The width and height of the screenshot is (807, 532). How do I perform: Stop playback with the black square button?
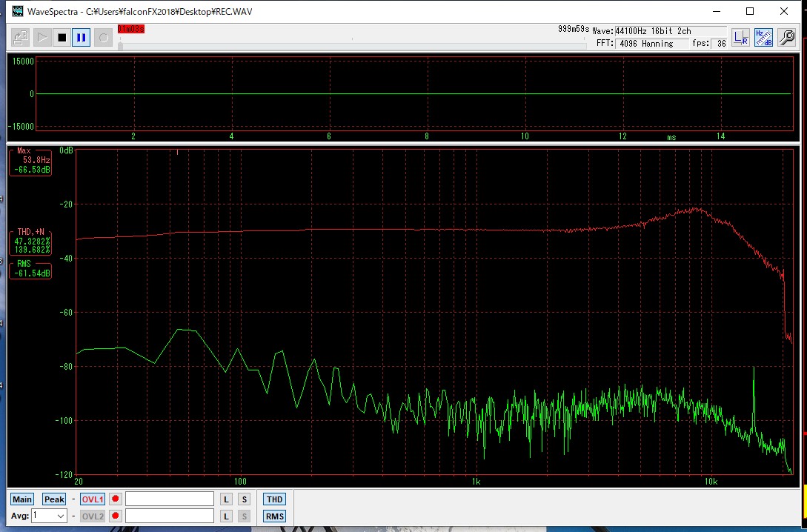(x=62, y=37)
